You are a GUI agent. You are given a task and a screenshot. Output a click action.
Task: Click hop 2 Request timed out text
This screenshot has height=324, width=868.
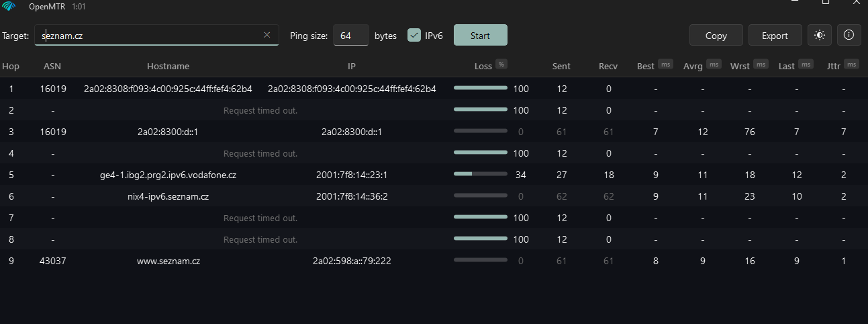(x=260, y=110)
